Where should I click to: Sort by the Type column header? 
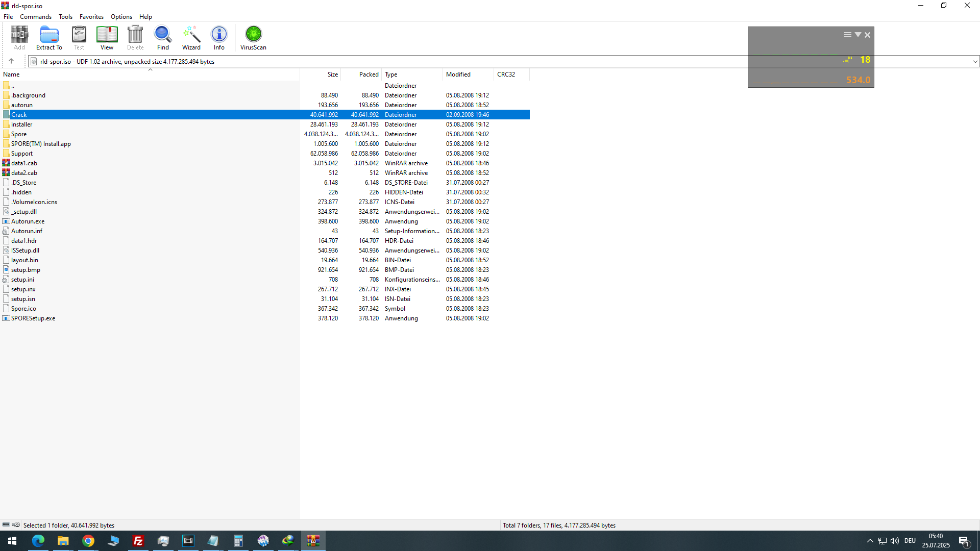[412, 74]
